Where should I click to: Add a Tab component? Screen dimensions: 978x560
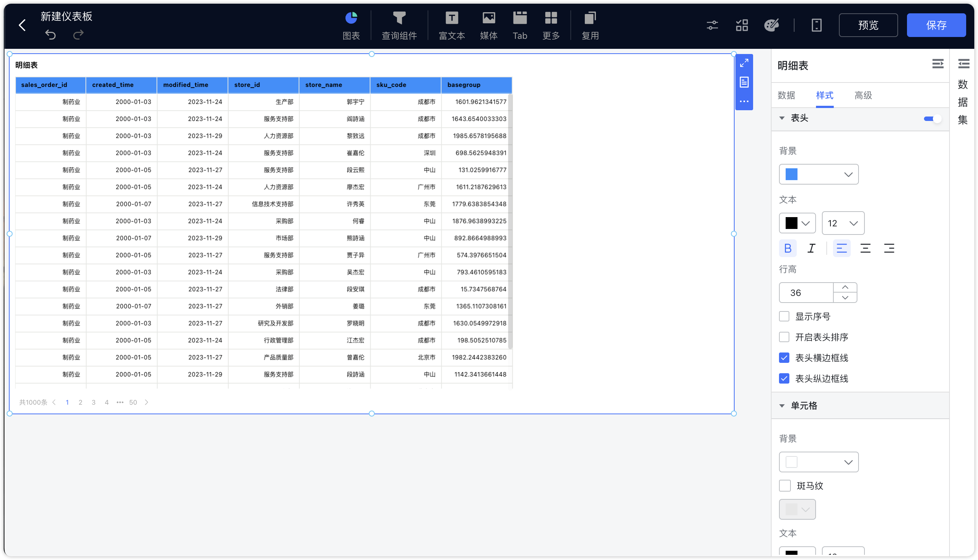point(520,26)
